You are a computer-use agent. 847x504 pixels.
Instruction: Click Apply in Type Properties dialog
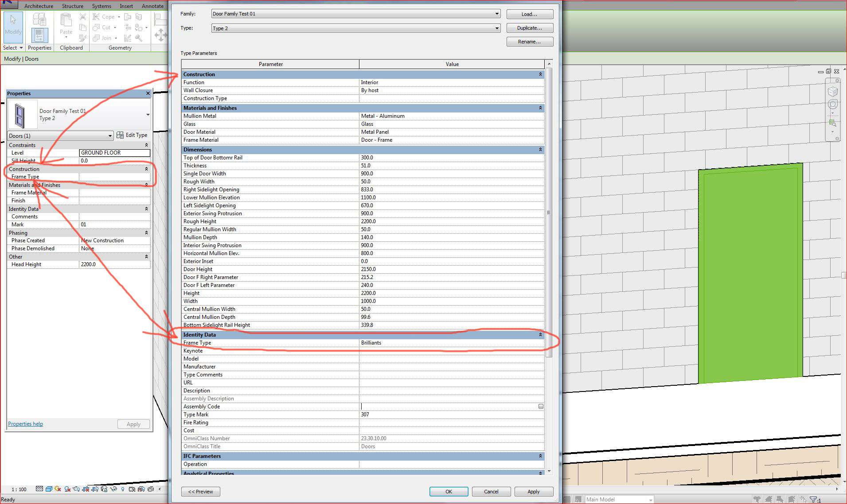[534, 492]
